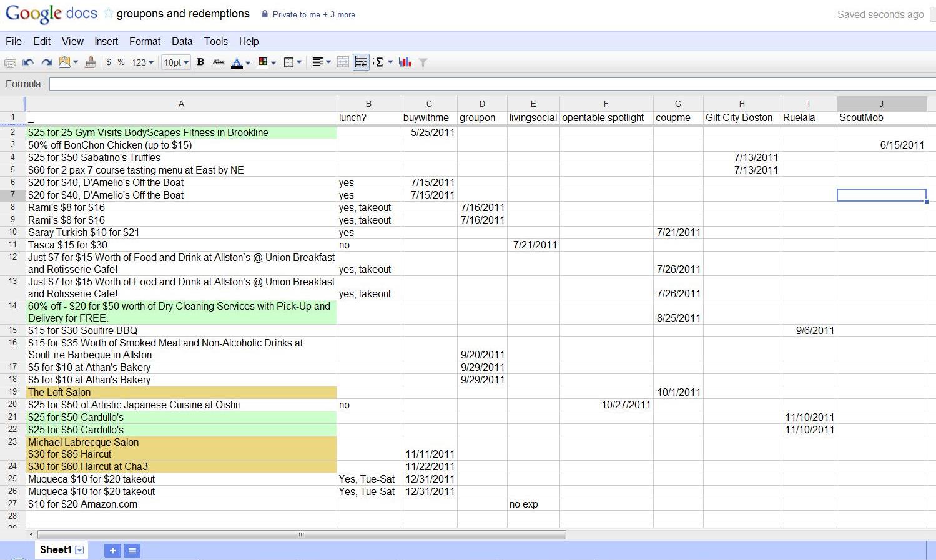Image resolution: width=936 pixels, height=560 pixels.
Task: Open the Data menu
Action: (x=182, y=41)
